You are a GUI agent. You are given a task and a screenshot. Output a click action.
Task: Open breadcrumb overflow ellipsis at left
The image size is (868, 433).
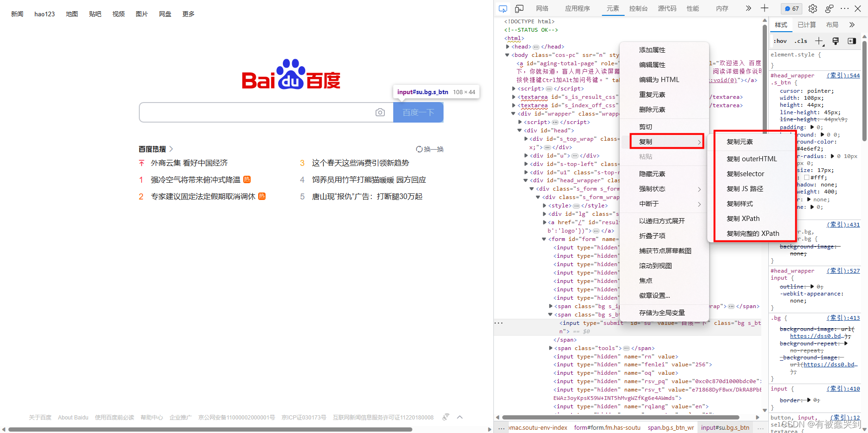(501, 427)
